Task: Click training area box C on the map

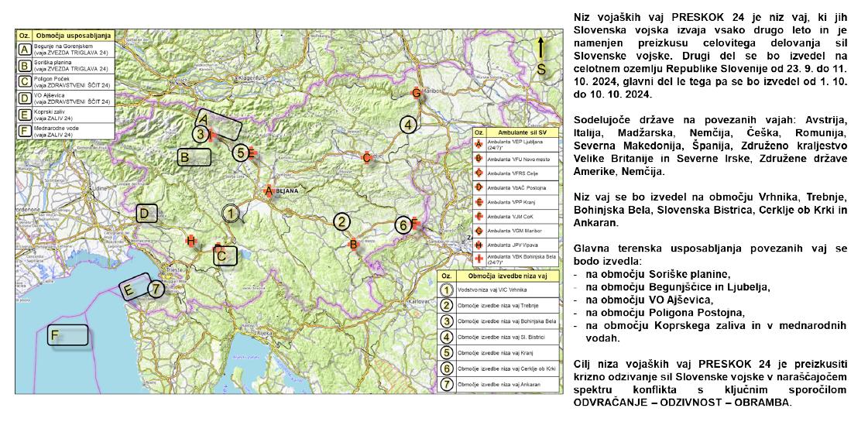Action: pyautogui.click(x=225, y=255)
